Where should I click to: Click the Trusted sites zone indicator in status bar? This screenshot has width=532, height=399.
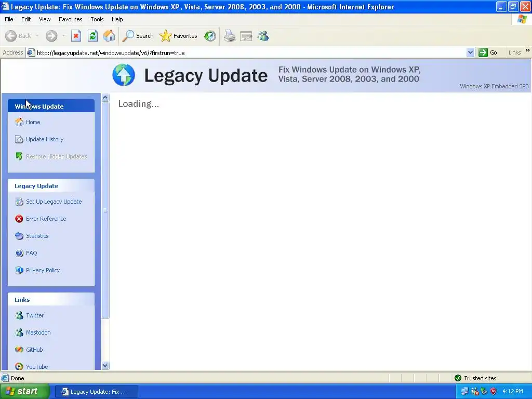476,378
